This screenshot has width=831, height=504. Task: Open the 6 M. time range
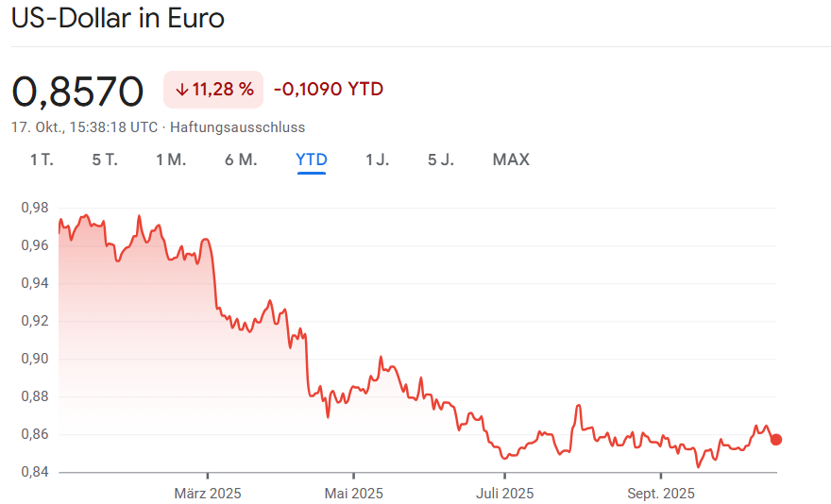click(x=241, y=160)
